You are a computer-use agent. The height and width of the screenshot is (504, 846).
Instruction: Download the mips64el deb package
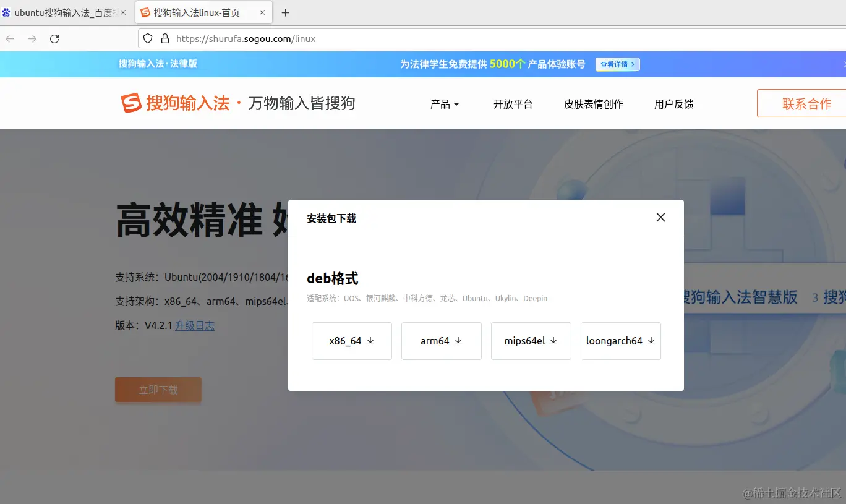[x=531, y=341]
